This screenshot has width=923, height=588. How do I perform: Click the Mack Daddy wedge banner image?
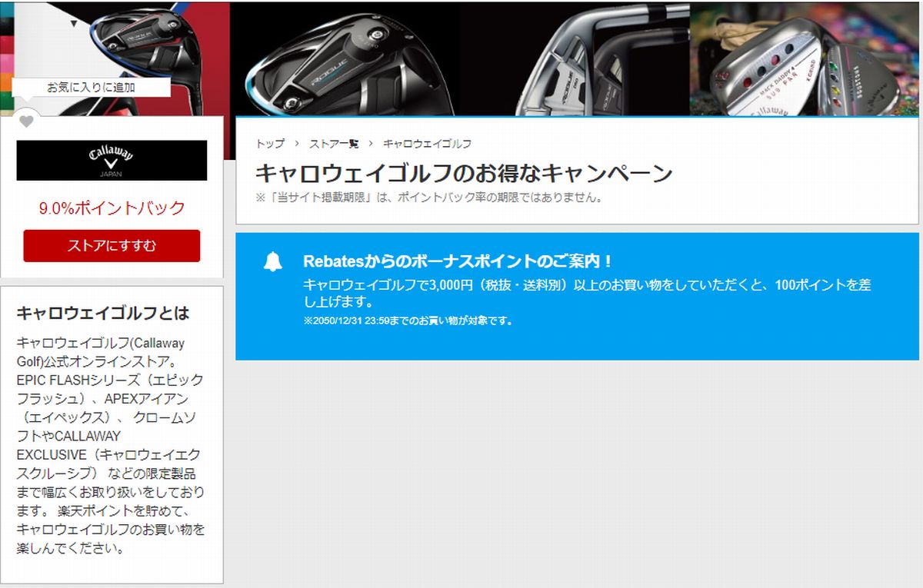pos(805,59)
